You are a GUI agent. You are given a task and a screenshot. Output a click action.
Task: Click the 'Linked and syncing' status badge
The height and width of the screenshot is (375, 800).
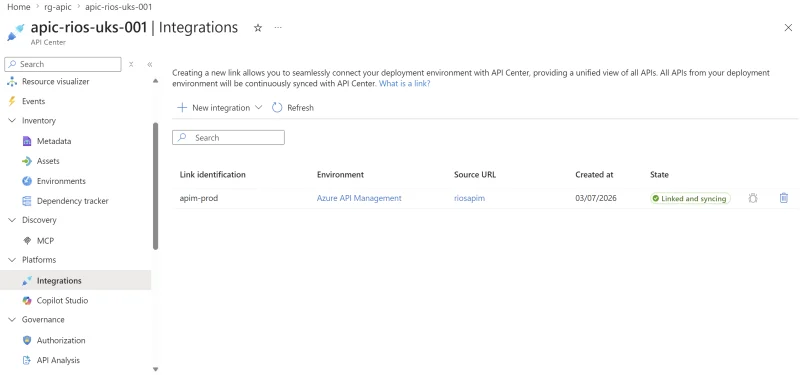pyautogui.click(x=690, y=198)
